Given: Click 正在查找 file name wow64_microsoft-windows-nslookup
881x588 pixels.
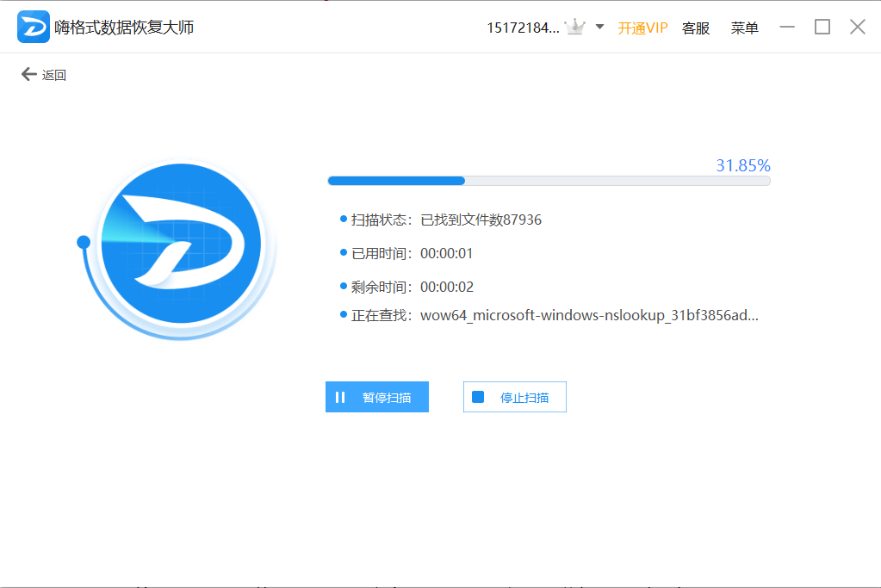Looking at the screenshot, I should click(x=589, y=315).
